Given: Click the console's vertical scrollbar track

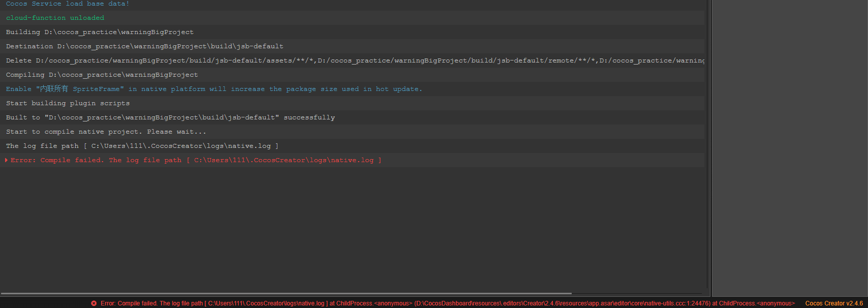Looking at the screenshot, I should point(707,152).
